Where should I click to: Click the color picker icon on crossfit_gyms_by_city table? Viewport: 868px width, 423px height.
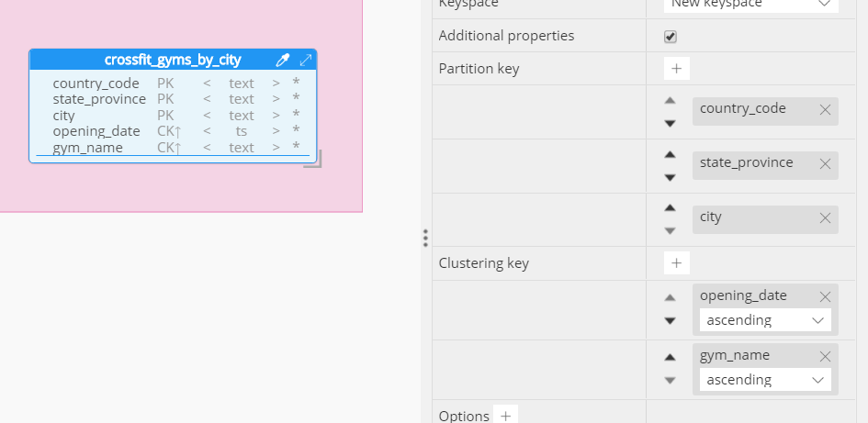(283, 60)
